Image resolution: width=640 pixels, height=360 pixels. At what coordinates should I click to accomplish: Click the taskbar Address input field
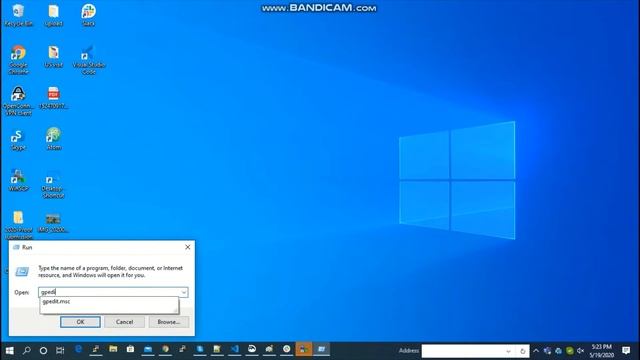[462, 351]
